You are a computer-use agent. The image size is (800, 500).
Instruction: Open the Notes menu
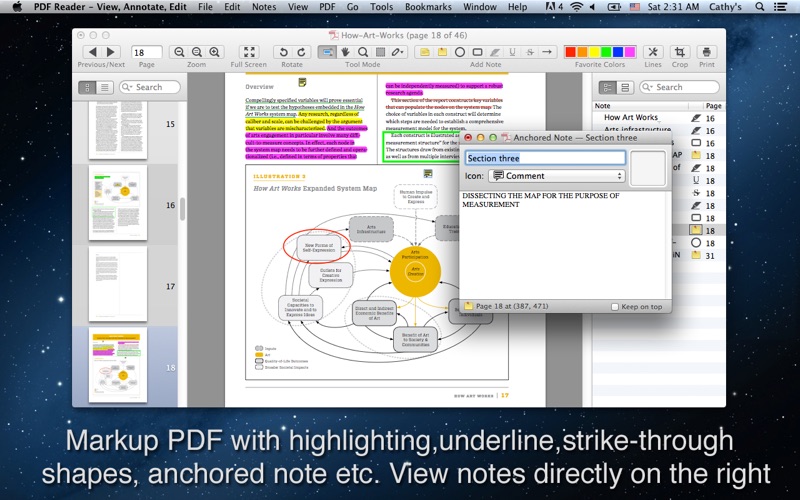point(264,7)
